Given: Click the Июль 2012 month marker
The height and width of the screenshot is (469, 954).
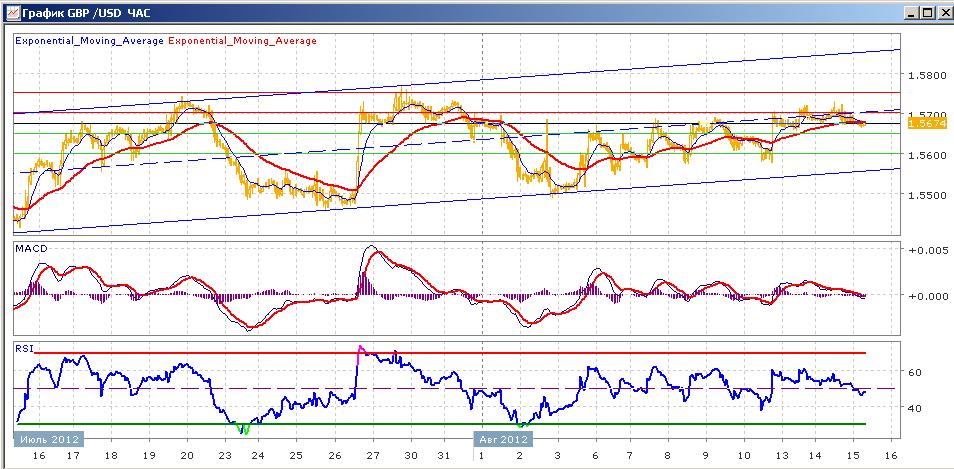Looking at the screenshot, I should (x=49, y=439).
